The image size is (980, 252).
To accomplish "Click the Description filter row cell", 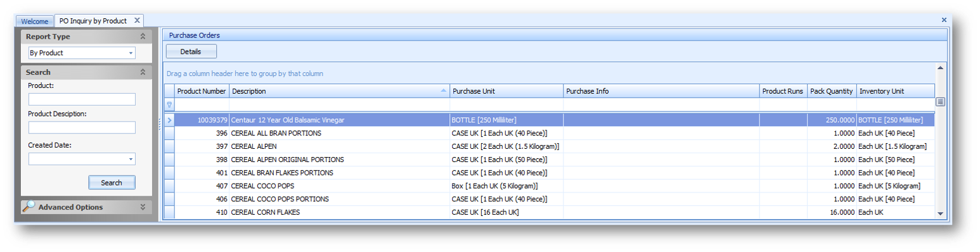I will click(x=339, y=104).
